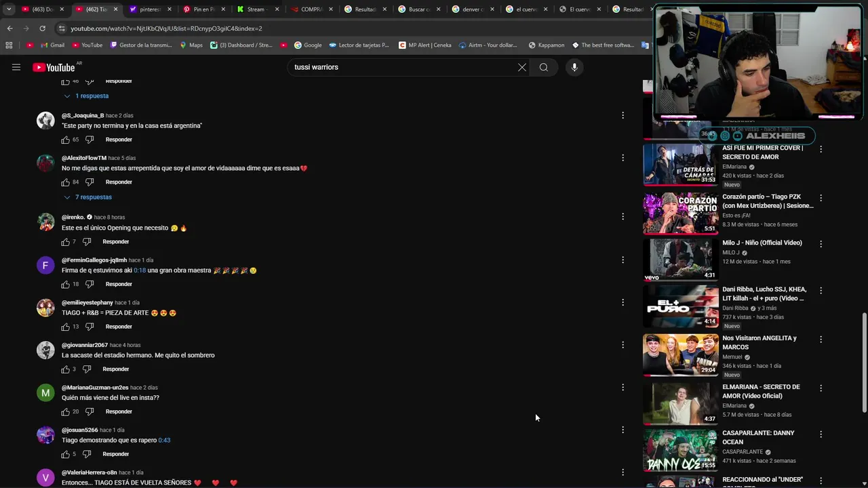Open @AlexitoFlowTM channel name link
The image size is (868, 488).
[84, 158]
